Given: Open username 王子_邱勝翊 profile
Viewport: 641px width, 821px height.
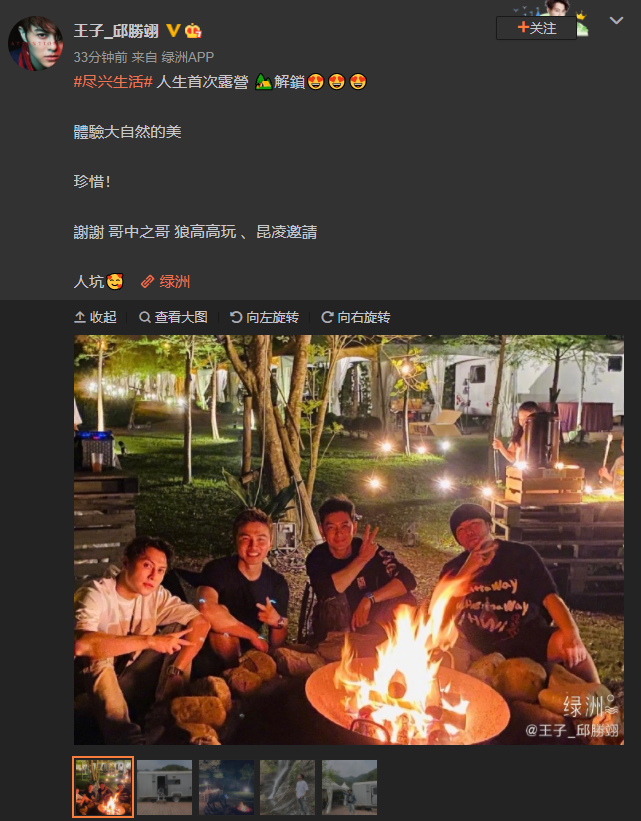Looking at the screenshot, I should point(116,31).
